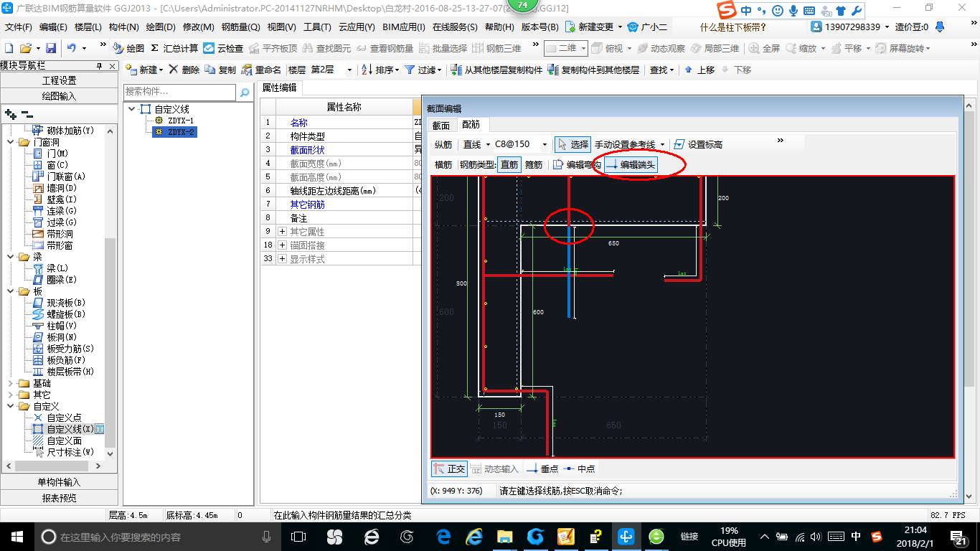Click the 单构件输入 button
The image size is (980, 551).
pos(59,482)
